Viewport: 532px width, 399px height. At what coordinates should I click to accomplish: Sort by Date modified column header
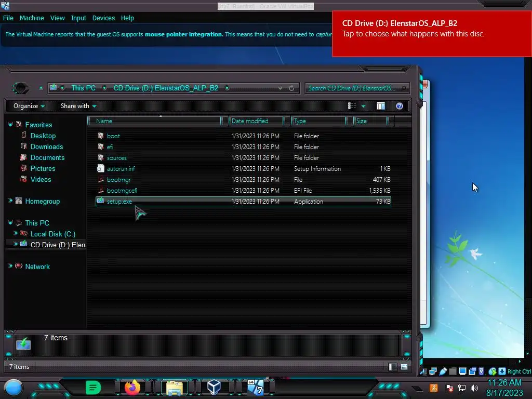[256, 121]
